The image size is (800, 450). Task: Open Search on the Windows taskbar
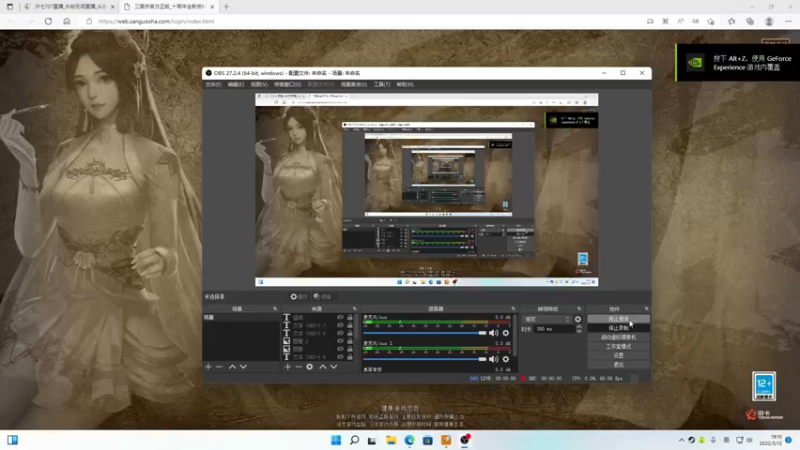(354, 440)
